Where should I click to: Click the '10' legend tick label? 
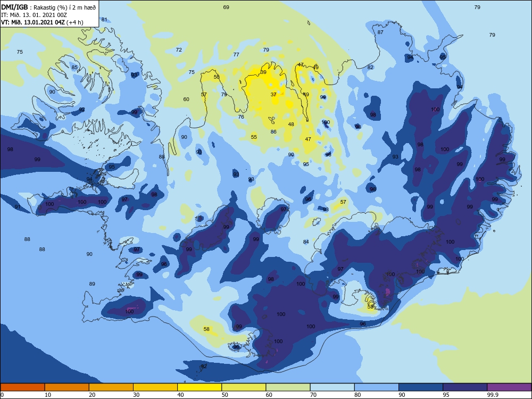[48, 395]
